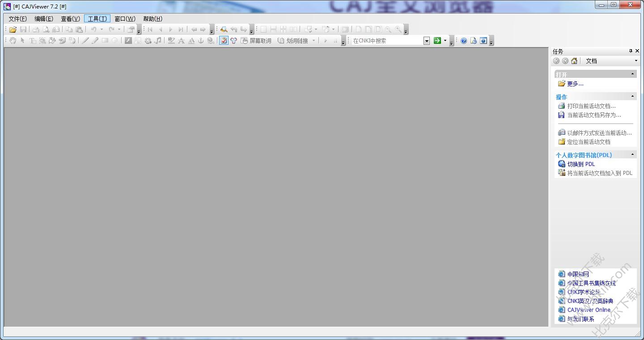Open the Undo history dropdown arrow
The height and width of the screenshot is (340, 644).
pos(102,30)
